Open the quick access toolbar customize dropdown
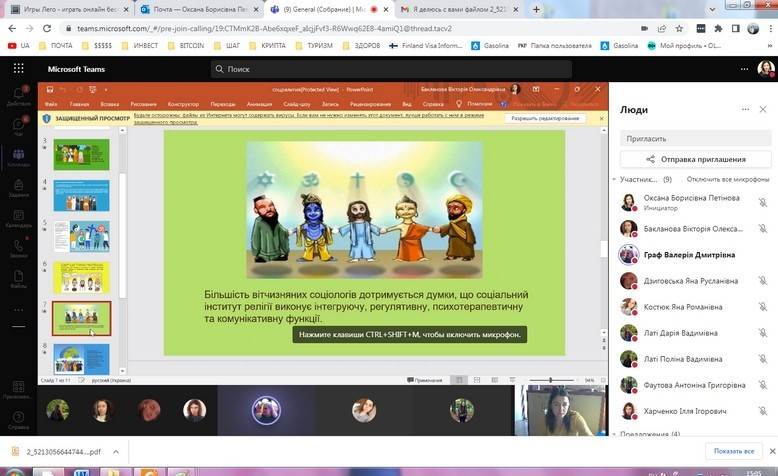Image resolution: width=778 pixels, height=476 pixels. 106,90
